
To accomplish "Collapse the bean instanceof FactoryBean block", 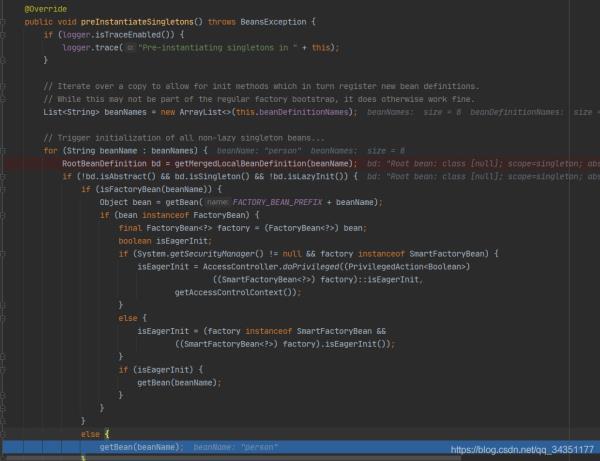I will click(5, 214).
